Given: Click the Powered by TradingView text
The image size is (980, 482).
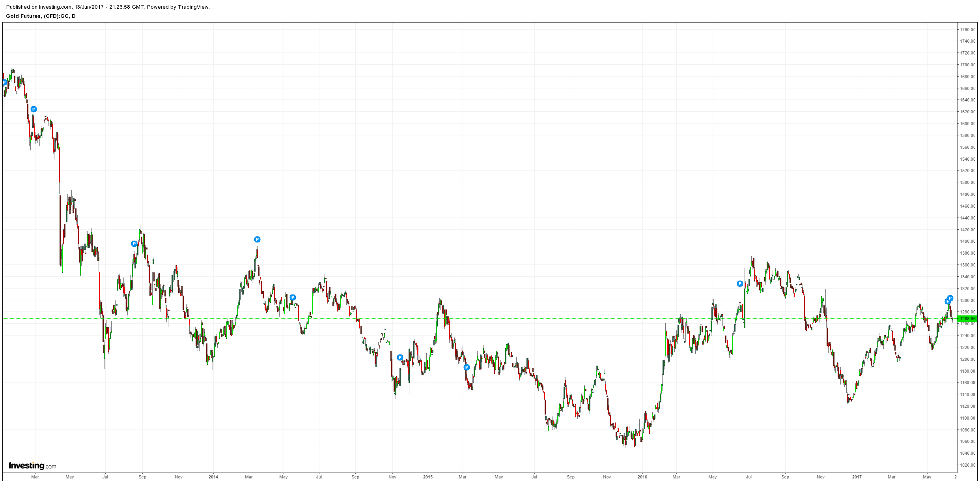Looking at the screenshot, I should point(178,7).
